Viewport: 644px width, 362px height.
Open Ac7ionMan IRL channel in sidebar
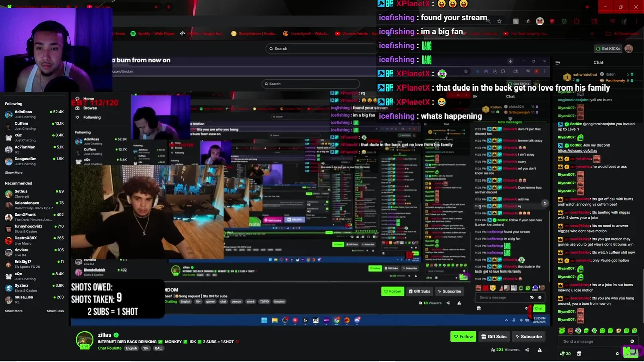coord(34,149)
